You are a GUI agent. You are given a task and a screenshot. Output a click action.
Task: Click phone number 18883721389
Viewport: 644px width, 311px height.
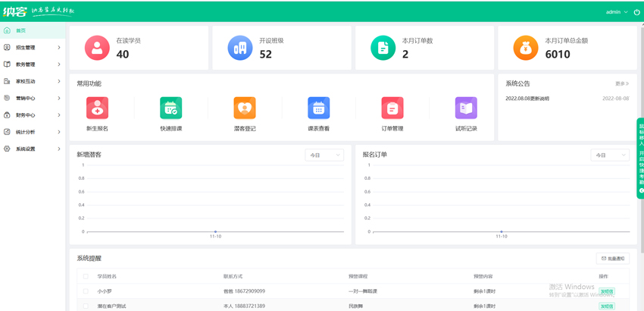(250, 306)
